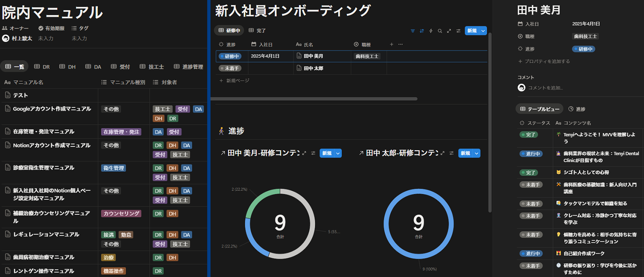Click the sort arrows icon
The width and height of the screenshot is (644, 277).
point(422,31)
